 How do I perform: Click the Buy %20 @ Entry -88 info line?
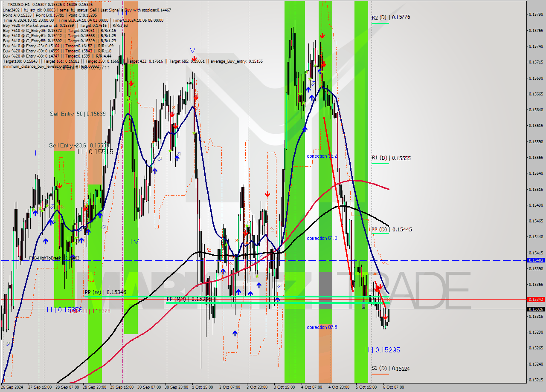57,56
